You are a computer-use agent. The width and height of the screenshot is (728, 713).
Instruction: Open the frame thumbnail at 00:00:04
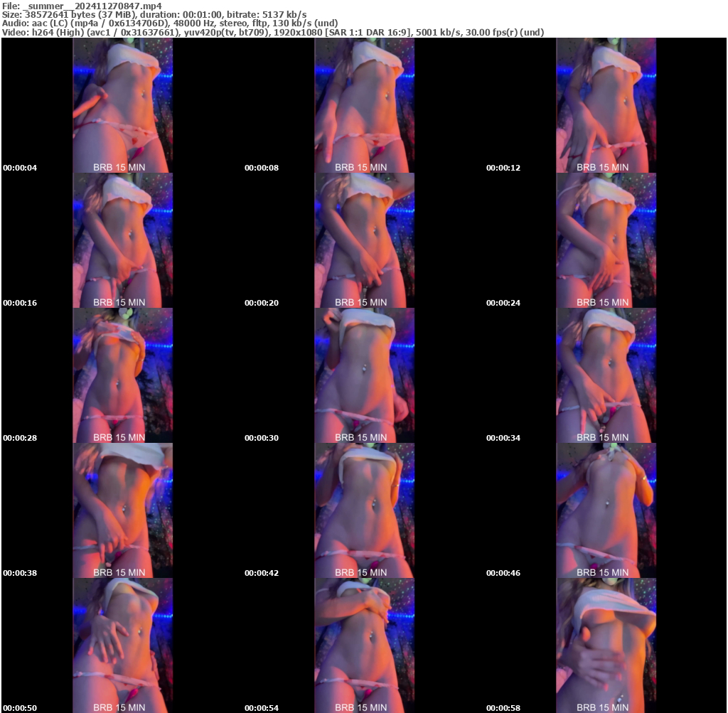click(x=122, y=105)
